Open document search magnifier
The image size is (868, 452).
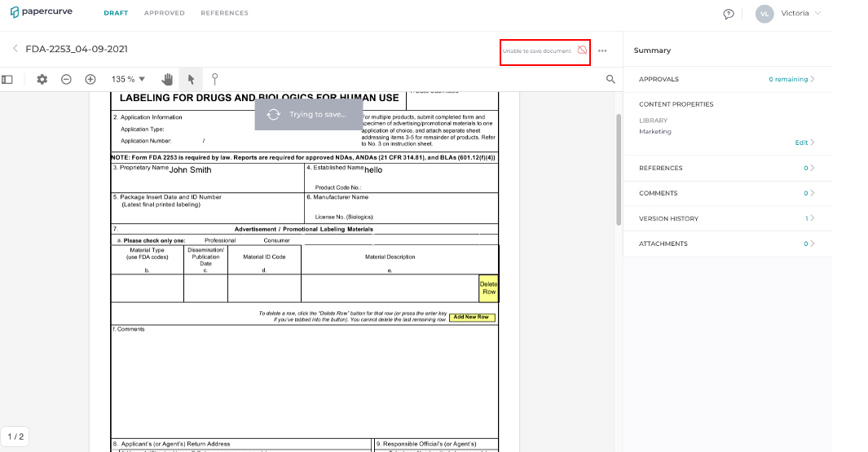610,79
